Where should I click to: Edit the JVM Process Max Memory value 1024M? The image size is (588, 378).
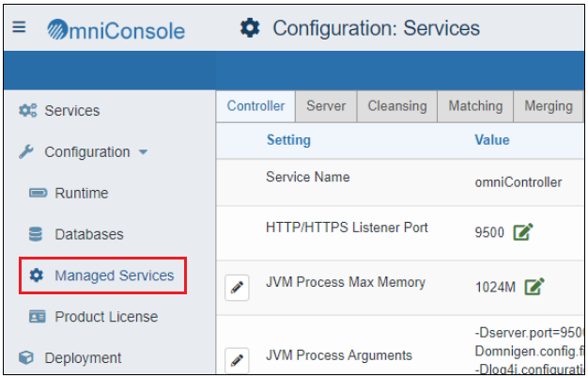(534, 287)
